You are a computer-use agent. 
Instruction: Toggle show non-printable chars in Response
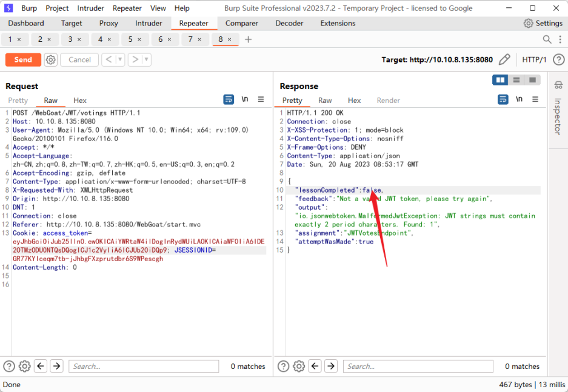click(519, 99)
